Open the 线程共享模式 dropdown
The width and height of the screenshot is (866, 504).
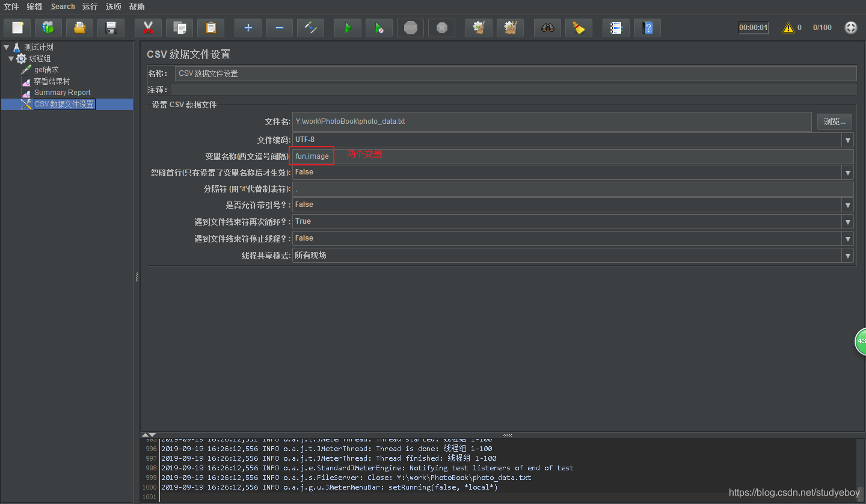click(x=848, y=256)
